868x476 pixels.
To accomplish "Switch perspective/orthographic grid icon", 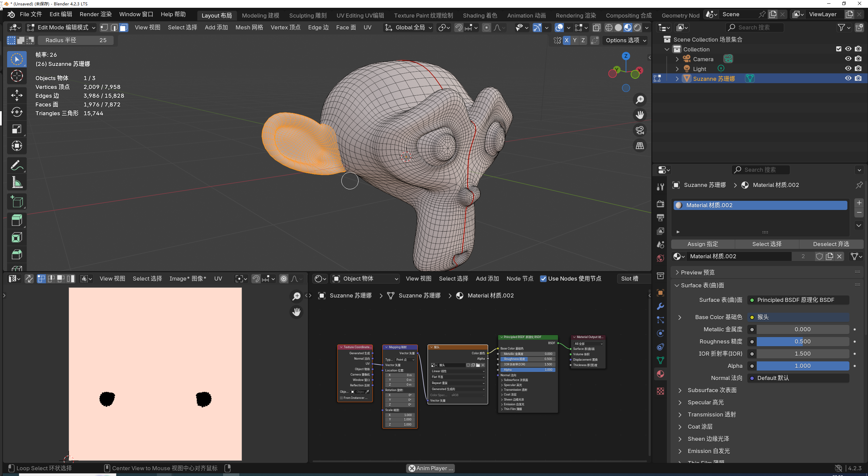I will 640,146.
